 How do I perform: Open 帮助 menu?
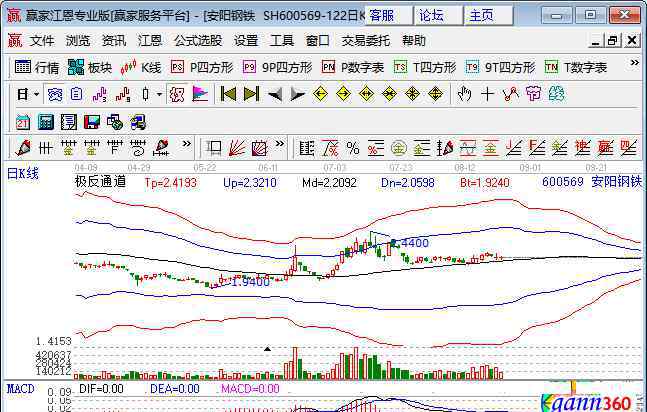tap(414, 40)
